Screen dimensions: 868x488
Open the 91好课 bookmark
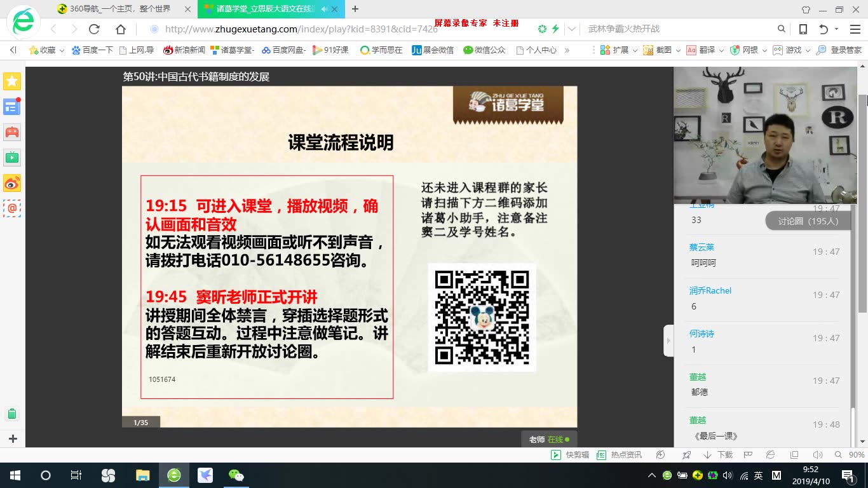tap(330, 50)
